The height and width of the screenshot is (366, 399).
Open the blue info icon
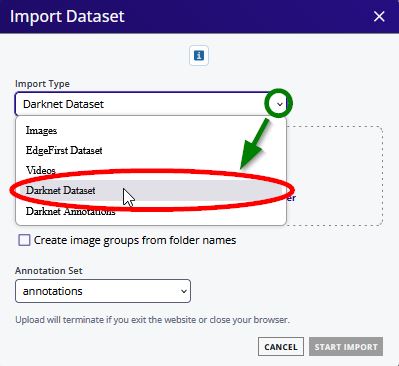point(199,55)
